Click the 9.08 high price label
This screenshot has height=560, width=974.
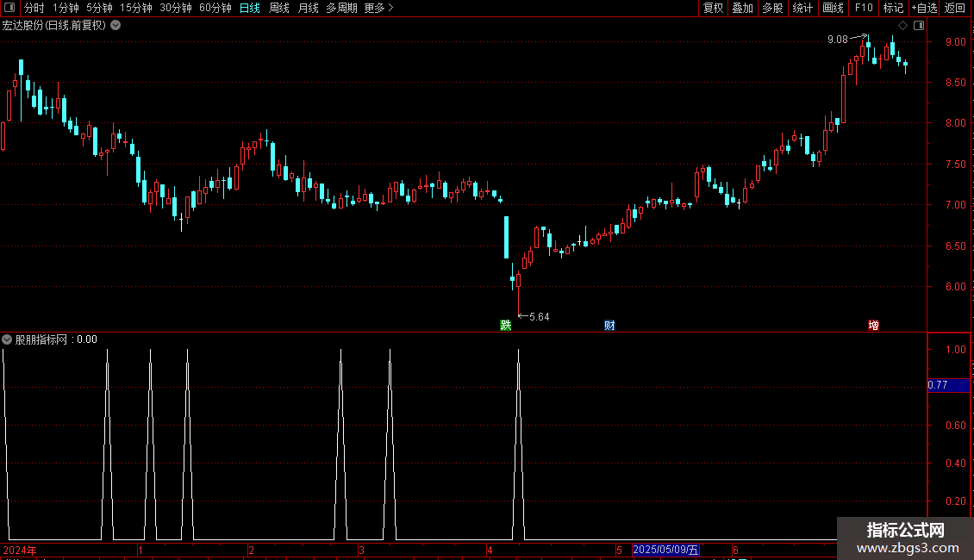(837, 40)
